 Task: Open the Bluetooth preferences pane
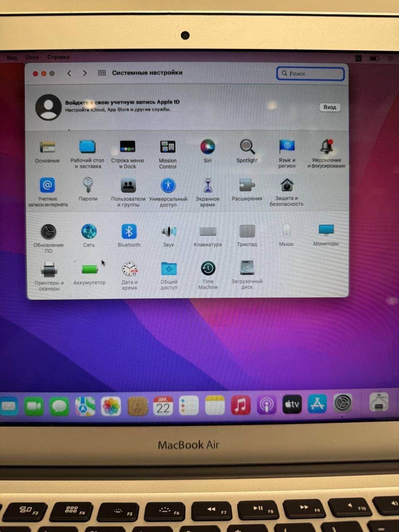pos(129,232)
